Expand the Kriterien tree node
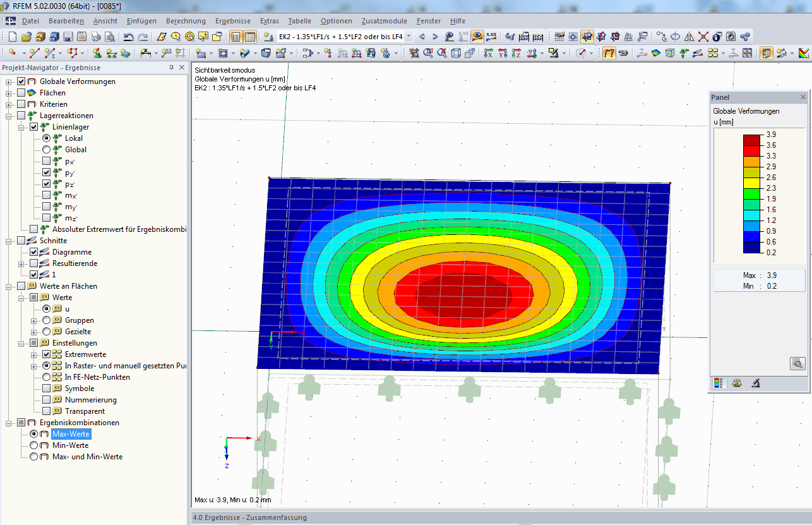812x525 pixels. pos(9,104)
